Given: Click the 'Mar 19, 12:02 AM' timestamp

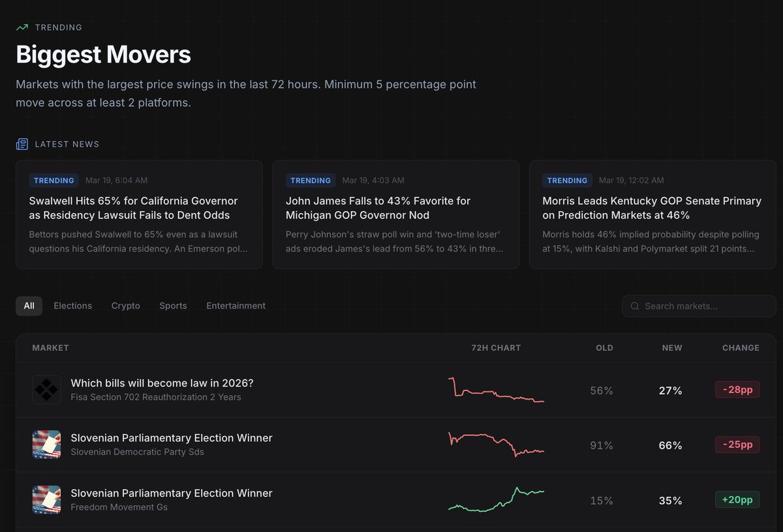Looking at the screenshot, I should [632, 181].
